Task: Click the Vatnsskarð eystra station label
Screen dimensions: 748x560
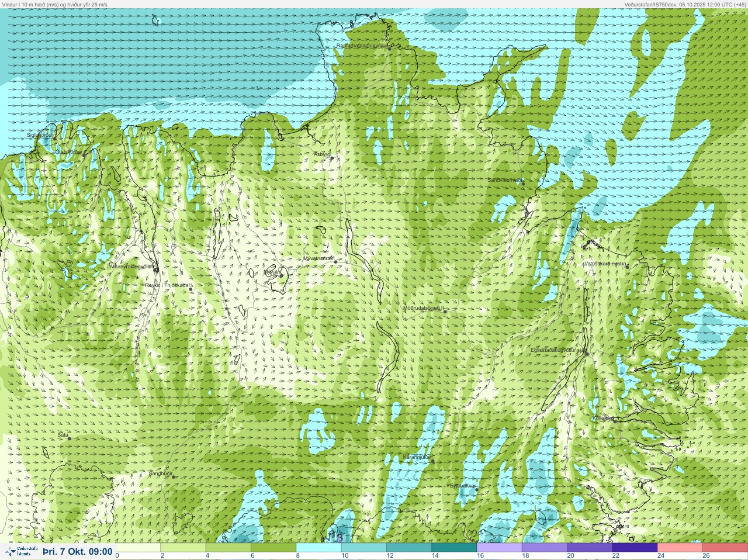Action: tap(605, 264)
